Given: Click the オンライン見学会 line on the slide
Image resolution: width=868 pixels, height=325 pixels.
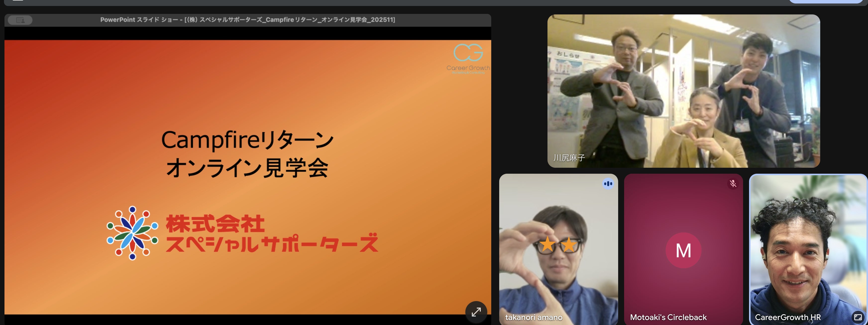Looking at the screenshot, I should 247,168.
